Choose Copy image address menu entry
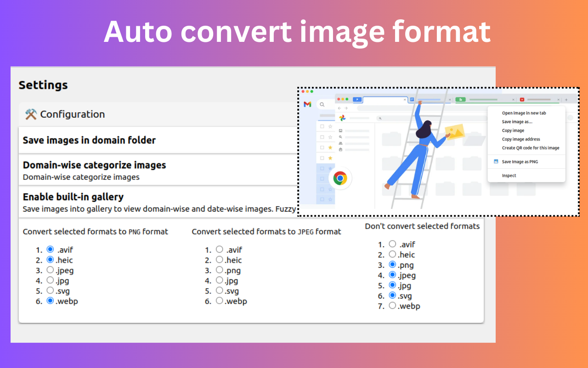Viewport: 588px width, 368px height. tap(521, 139)
